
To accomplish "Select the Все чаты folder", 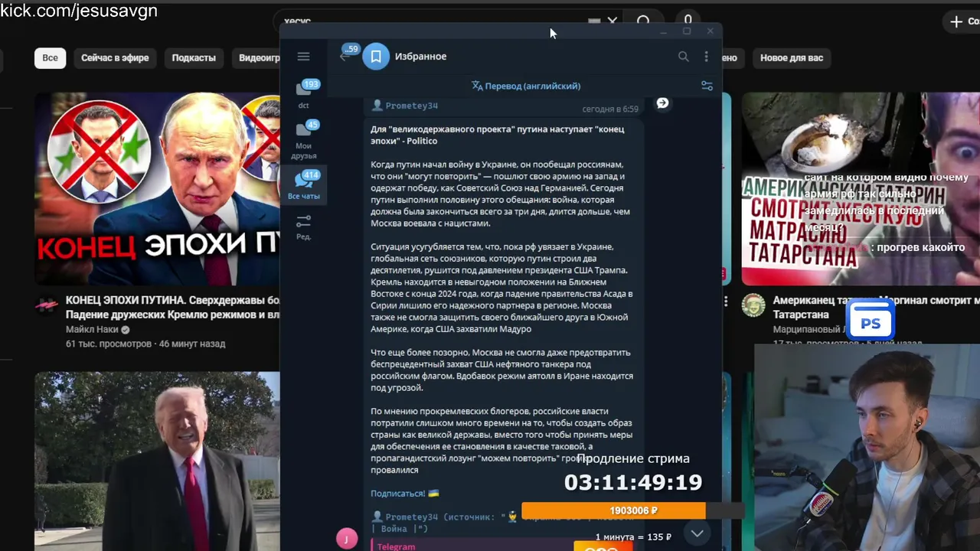I will pos(304,185).
